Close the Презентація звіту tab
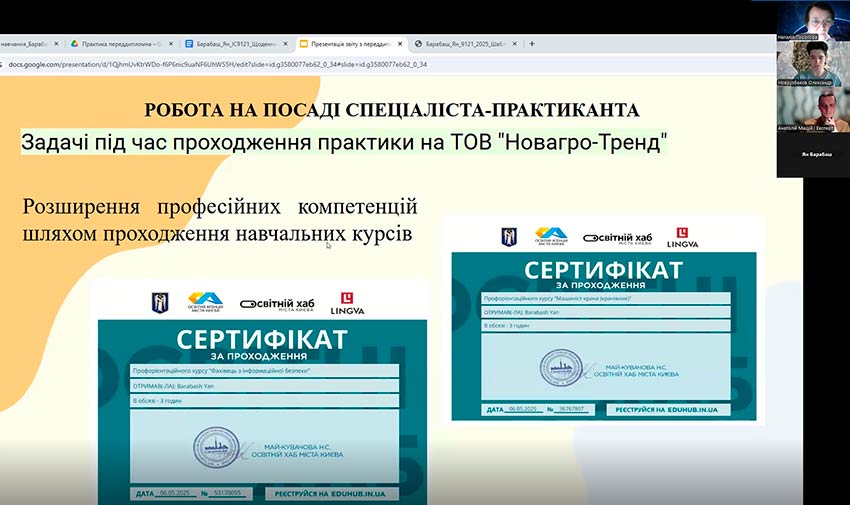Screen dimensions: 850x505 (401, 44)
